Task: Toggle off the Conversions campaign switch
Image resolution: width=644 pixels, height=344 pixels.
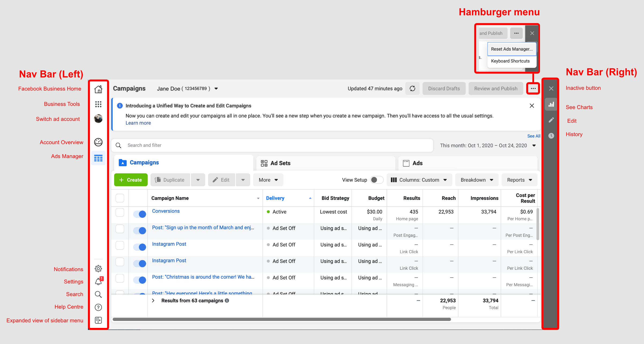Action: (140, 214)
